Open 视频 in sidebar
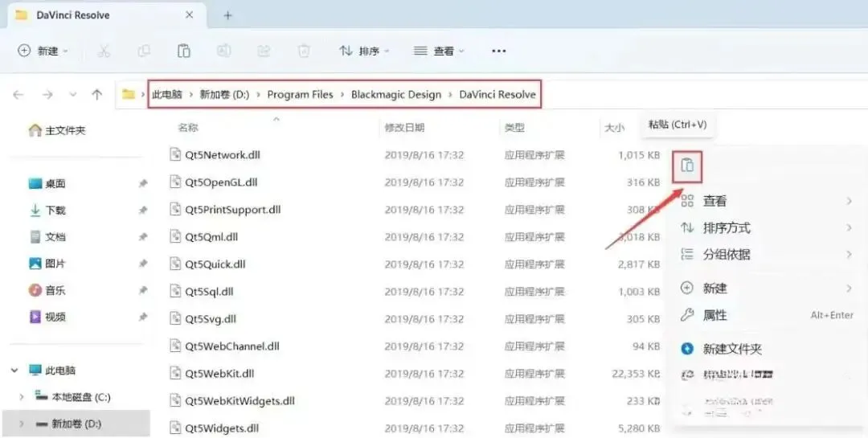868x438 pixels. (x=47, y=317)
